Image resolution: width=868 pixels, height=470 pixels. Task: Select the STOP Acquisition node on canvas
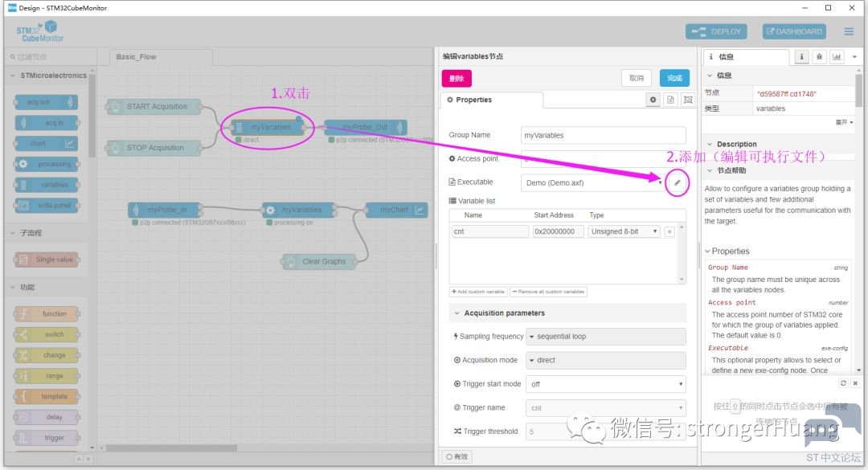point(154,148)
